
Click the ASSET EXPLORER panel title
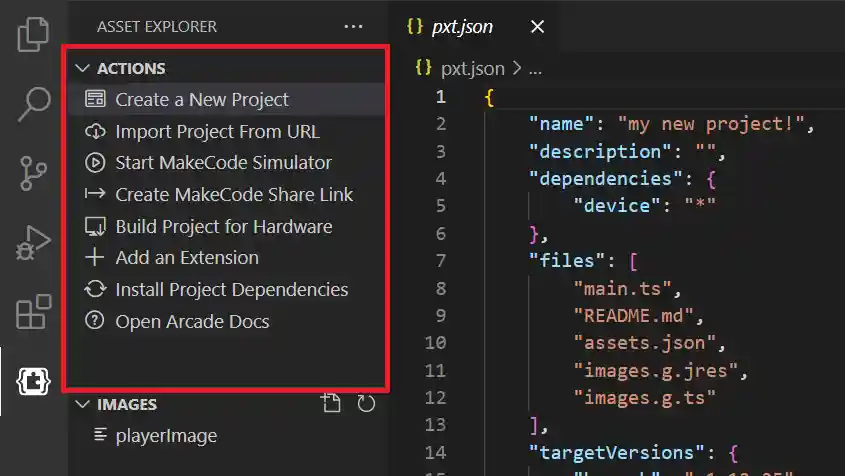click(x=157, y=26)
